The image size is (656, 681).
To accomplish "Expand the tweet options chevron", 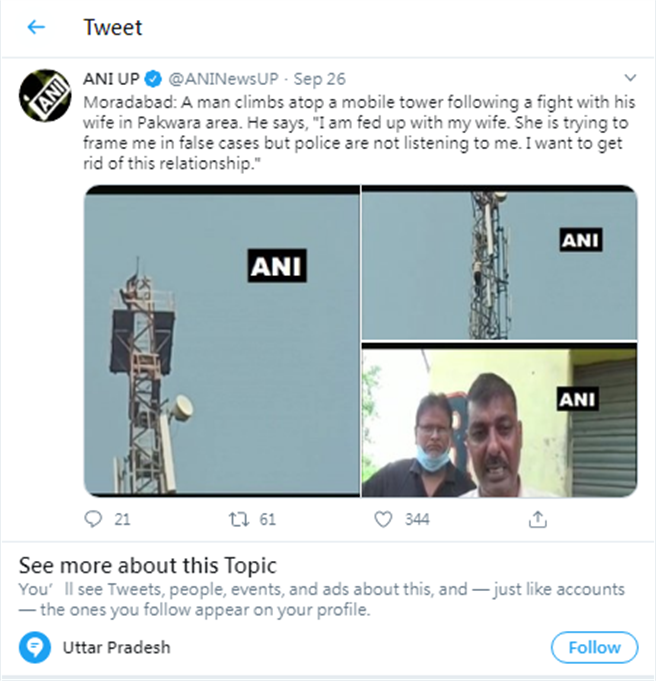I will click(x=630, y=77).
